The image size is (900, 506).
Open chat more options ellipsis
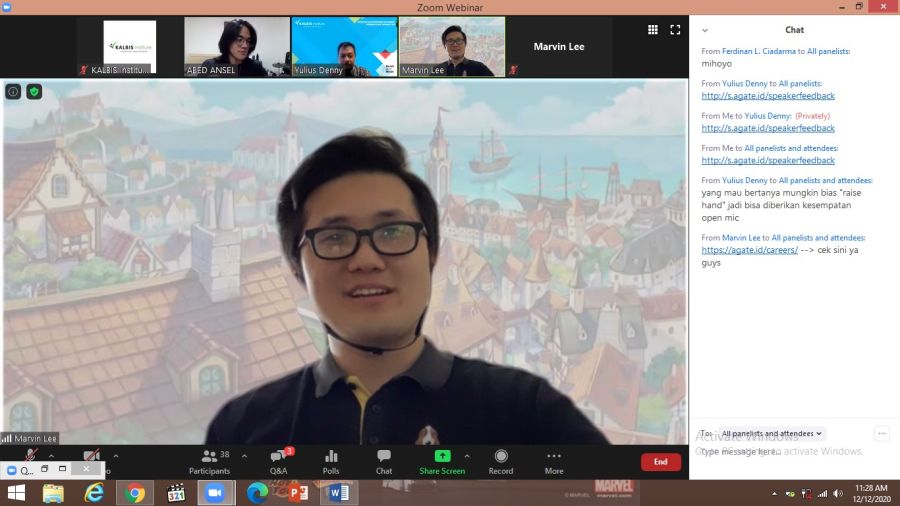pos(882,433)
